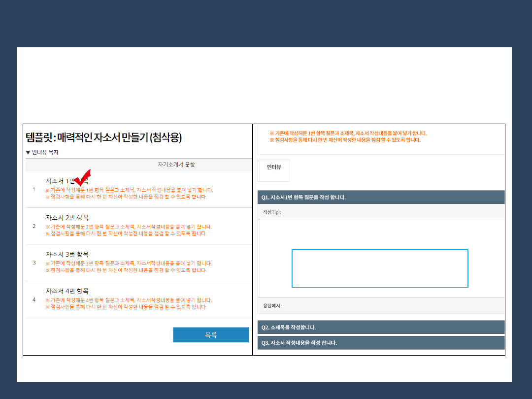
Task: Click row number 3 in list
Action: point(34,263)
